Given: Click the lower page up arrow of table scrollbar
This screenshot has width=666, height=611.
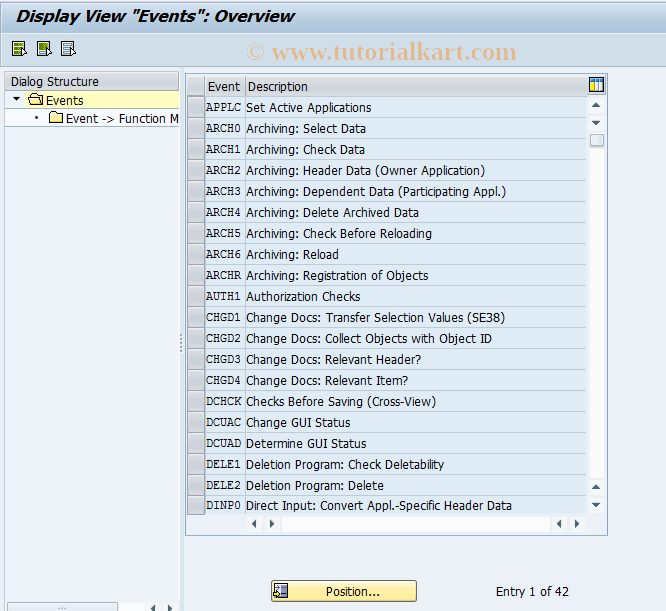Looking at the screenshot, I should (x=596, y=487).
